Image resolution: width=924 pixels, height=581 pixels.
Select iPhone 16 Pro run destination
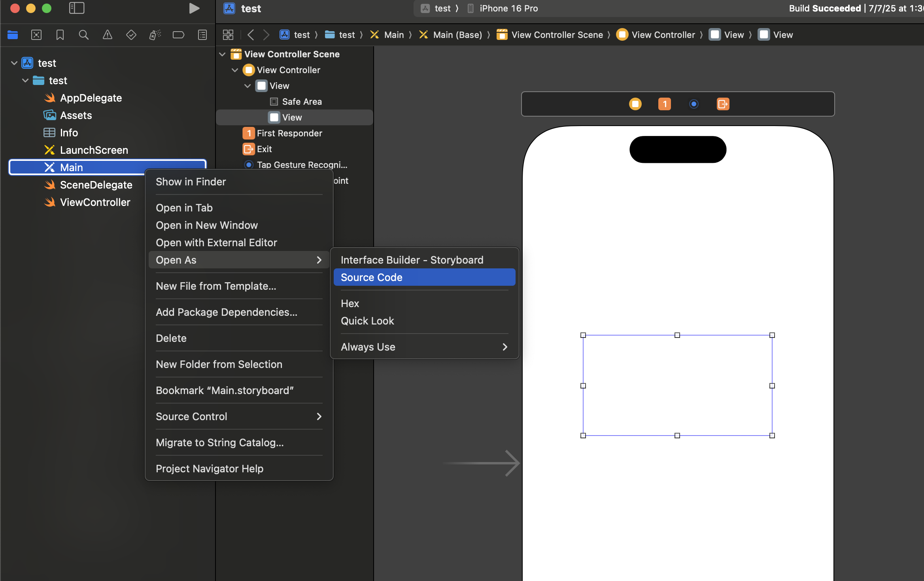click(508, 8)
